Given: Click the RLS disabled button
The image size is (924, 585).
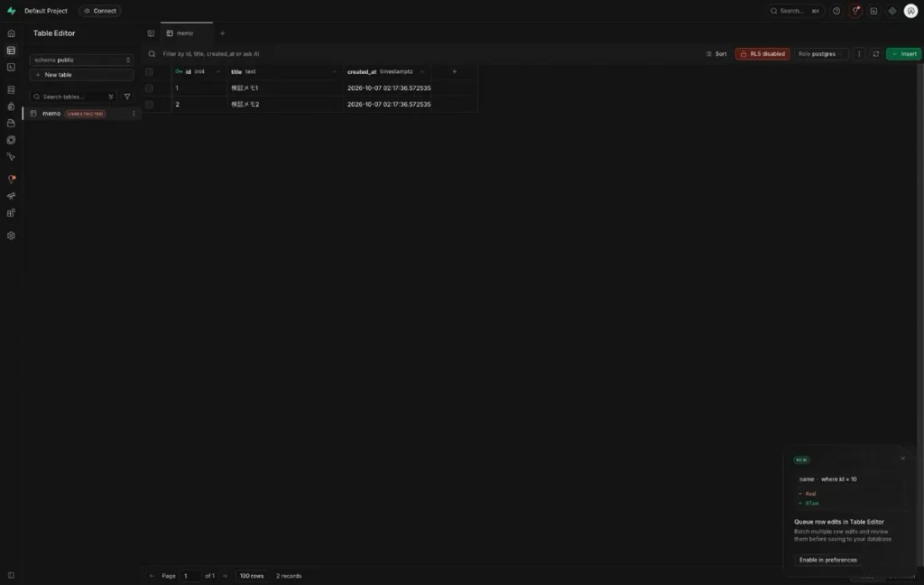Looking at the screenshot, I should [x=762, y=53].
